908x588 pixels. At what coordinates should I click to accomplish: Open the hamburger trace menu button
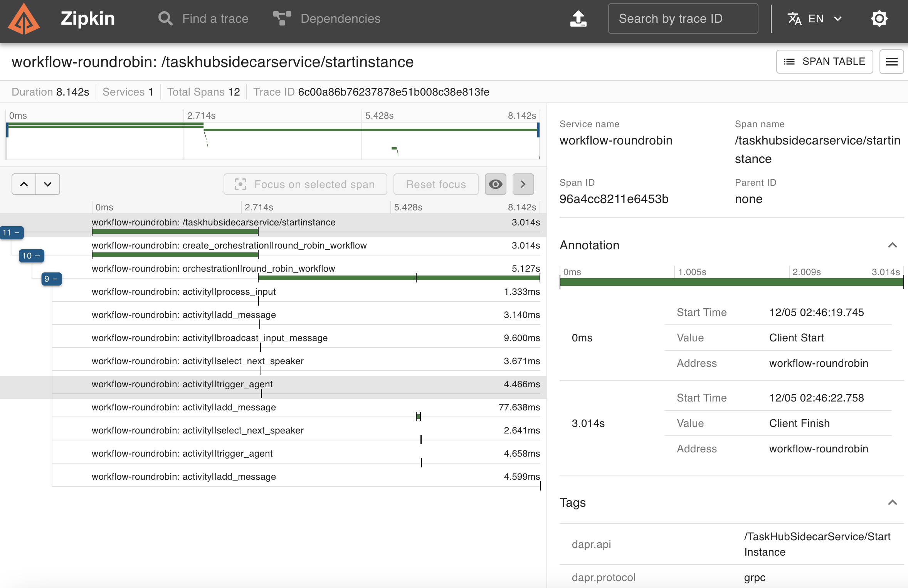coord(891,62)
